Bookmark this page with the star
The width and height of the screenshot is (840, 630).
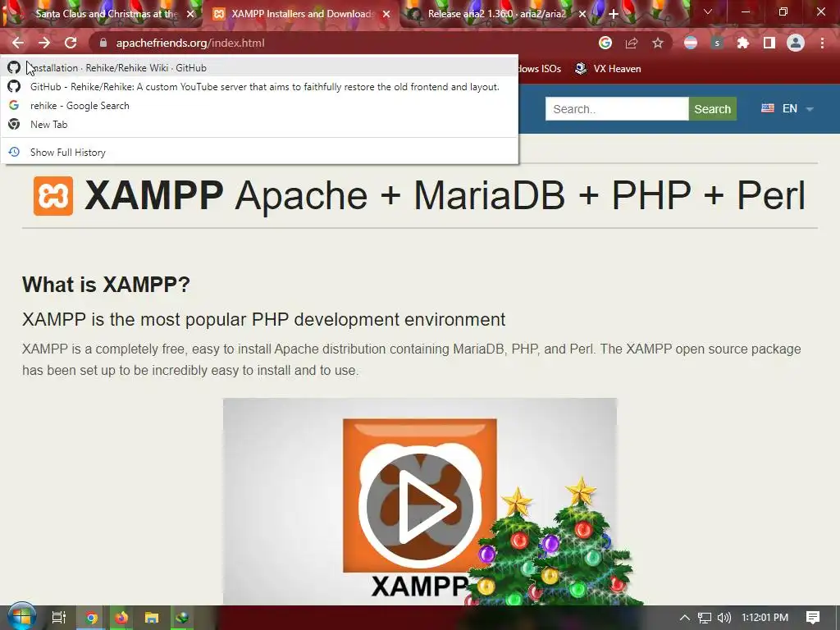coord(658,43)
